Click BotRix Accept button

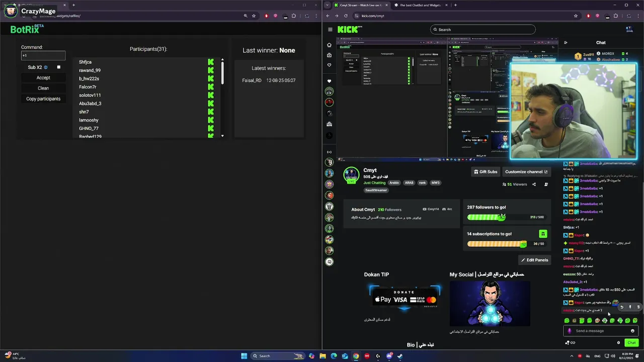click(43, 78)
